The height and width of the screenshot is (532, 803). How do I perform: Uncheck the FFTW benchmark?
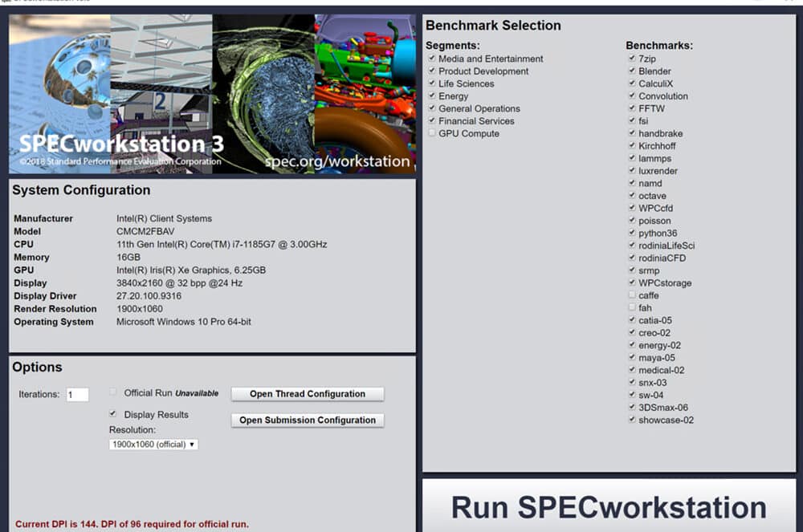pyautogui.click(x=632, y=108)
